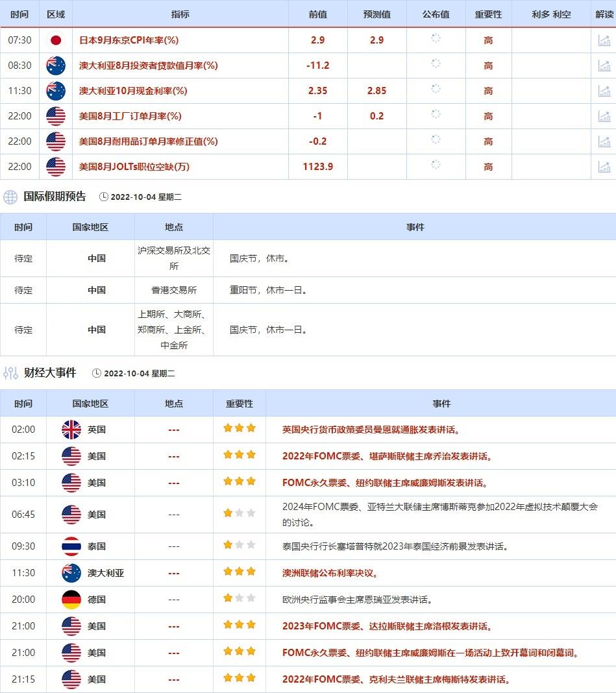Click one-star rating for Thailand event
Viewport: 616px width, 693px height.
tap(240, 545)
